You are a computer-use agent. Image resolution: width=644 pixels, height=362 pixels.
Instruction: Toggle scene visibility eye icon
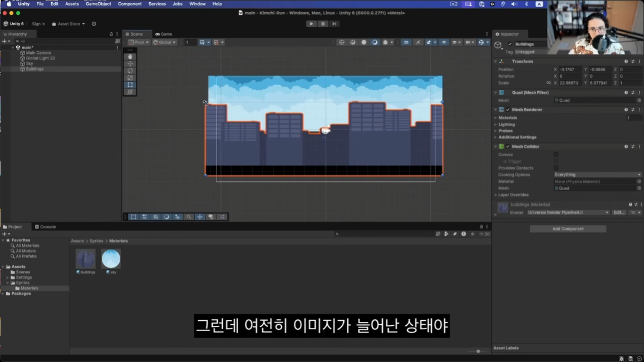(444, 42)
